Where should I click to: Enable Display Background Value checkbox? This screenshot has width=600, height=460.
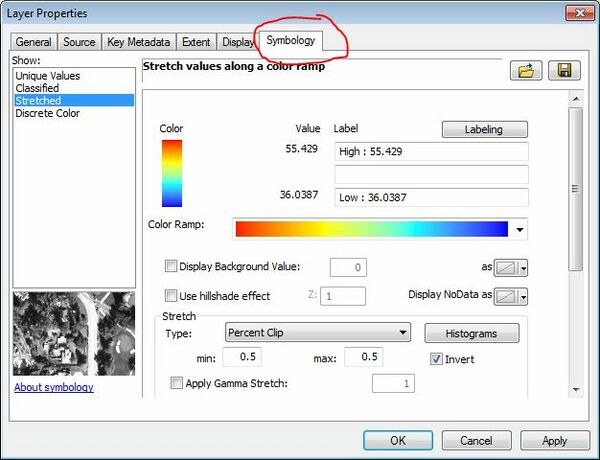[171, 267]
